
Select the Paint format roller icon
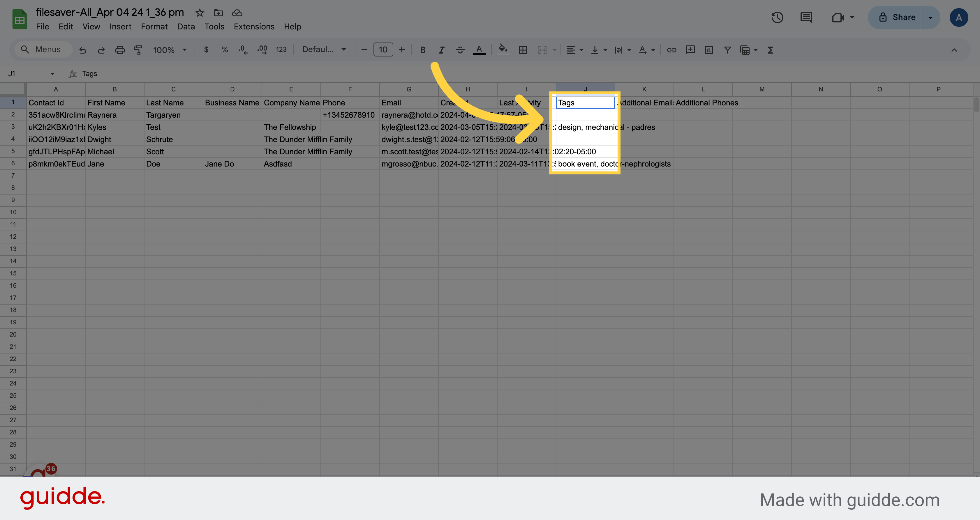pos(138,50)
